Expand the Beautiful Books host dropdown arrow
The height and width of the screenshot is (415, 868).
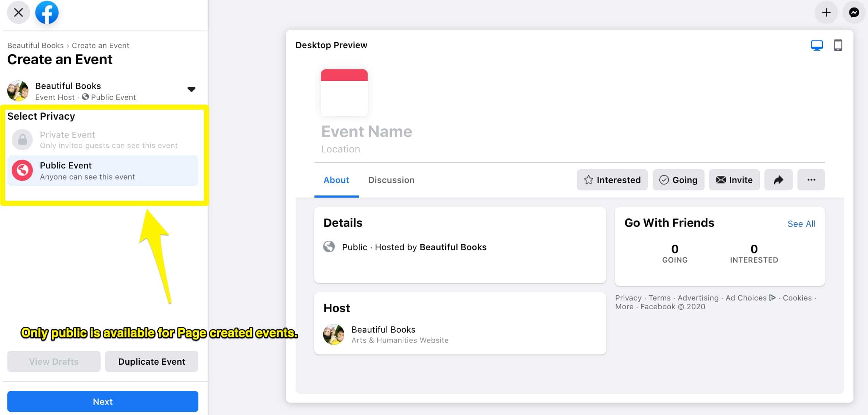coord(191,89)
